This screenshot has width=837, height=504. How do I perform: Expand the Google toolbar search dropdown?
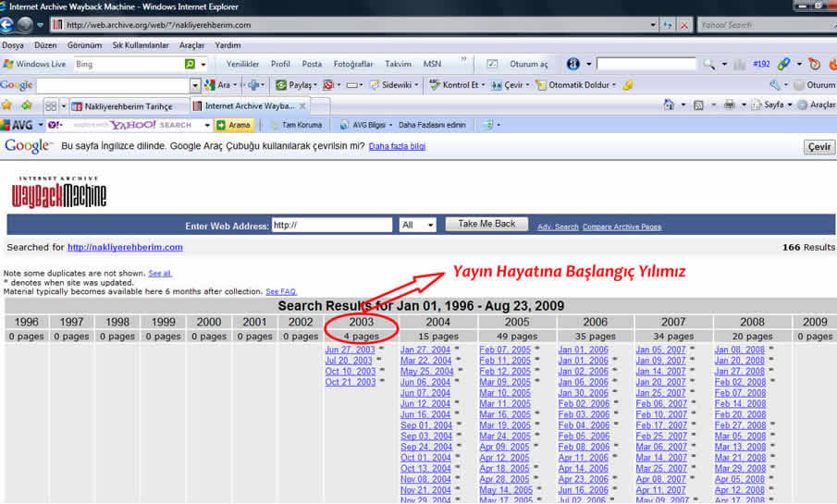tap(195, 85)
